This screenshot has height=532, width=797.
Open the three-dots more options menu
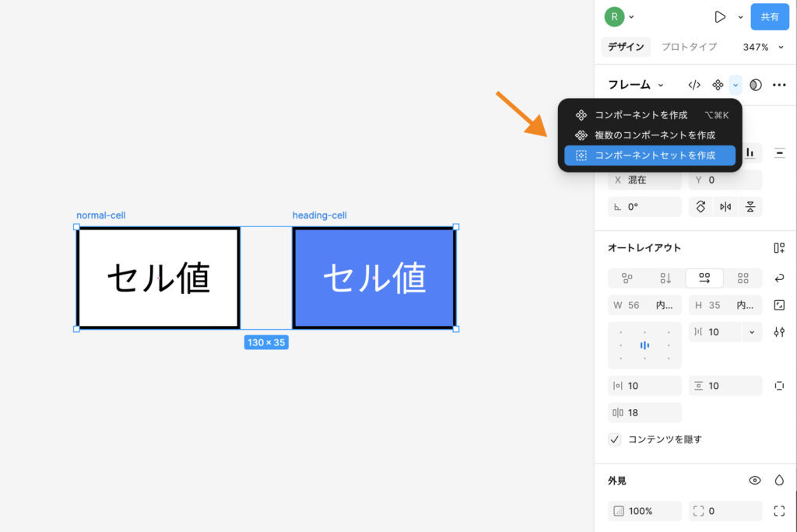pos(779,85)
